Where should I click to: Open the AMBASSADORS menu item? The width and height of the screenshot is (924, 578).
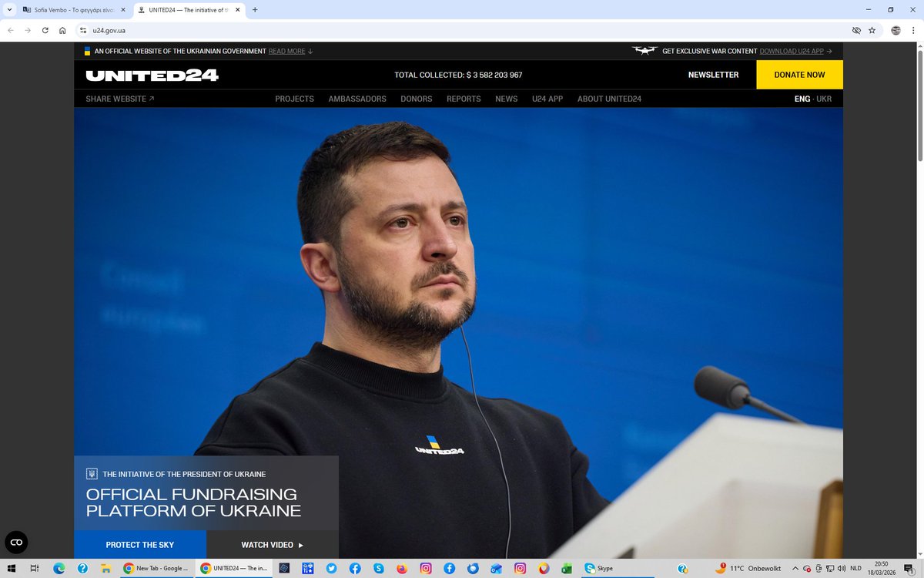tap(357, 99)
